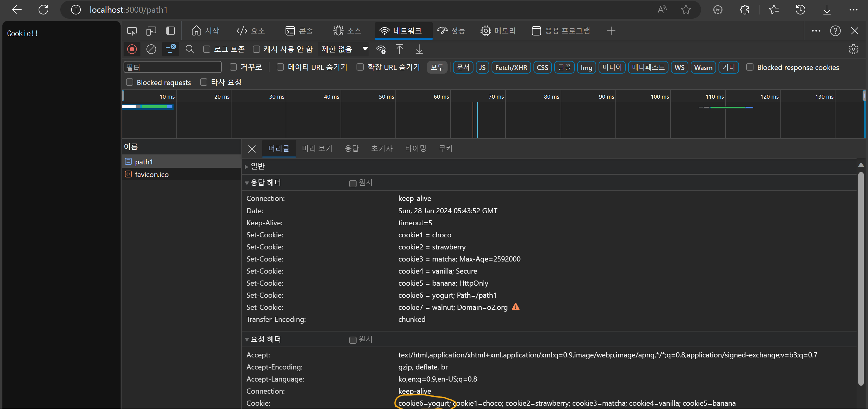Clear the network log
This screenshot has height=409, width=868.
(151, 49)
